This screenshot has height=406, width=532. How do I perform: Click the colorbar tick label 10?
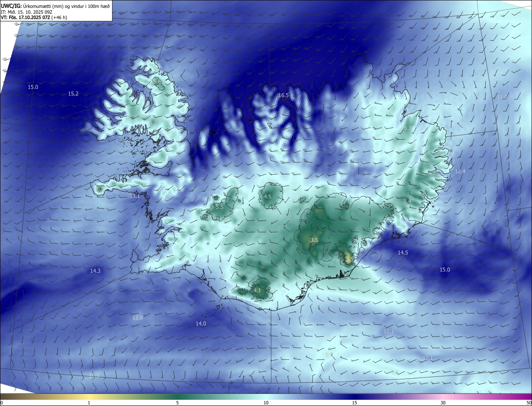266,403
